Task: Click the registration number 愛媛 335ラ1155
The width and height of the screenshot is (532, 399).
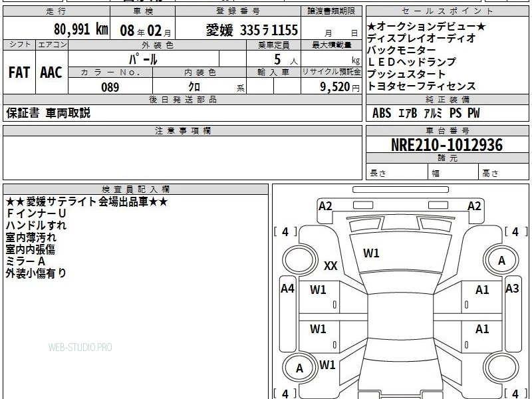Action: pyautogui.click(x=252, y=31)
